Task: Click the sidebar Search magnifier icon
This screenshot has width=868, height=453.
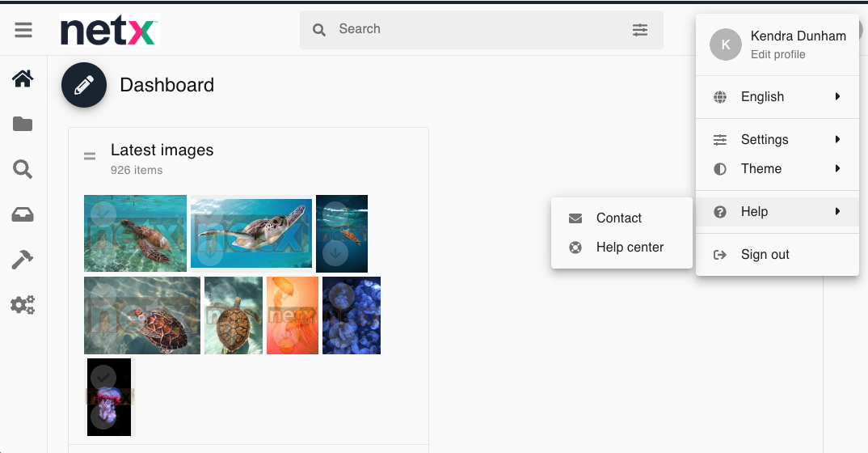Action: coord(23,169)
